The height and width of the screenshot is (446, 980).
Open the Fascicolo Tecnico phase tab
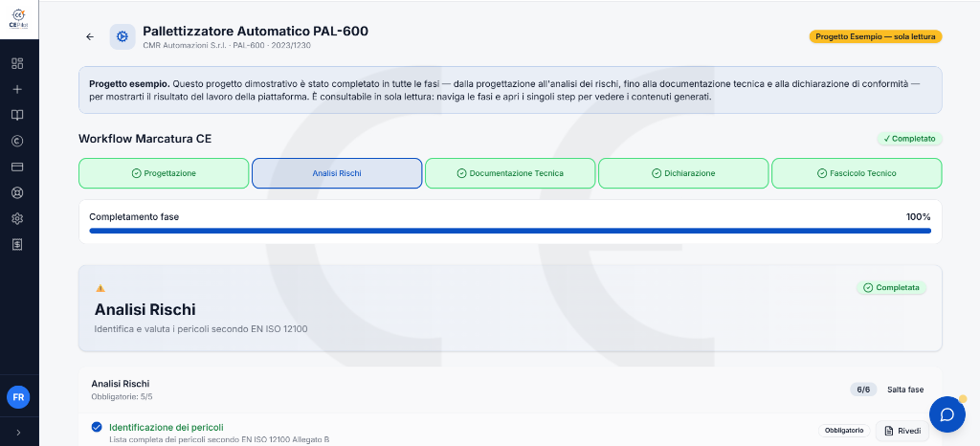[857, 173]
